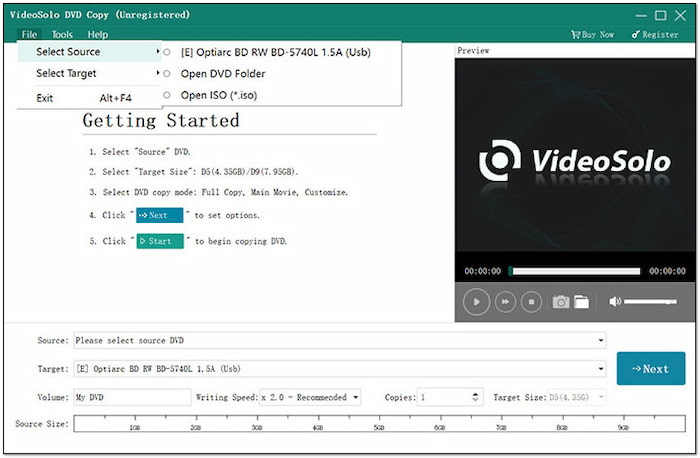Click the Register key icon
Screen dimensions: 700x458
(x=636, y=34)
